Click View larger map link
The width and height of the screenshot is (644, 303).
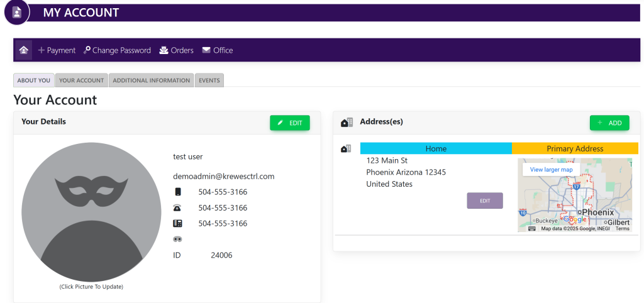[x=551, y=170]
